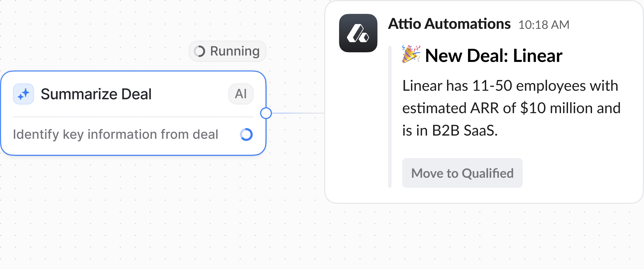Viewport: 644px width, 269px height.
Task: Click the Linear employees and ARR summary text
Action: [x=511, y=108]
